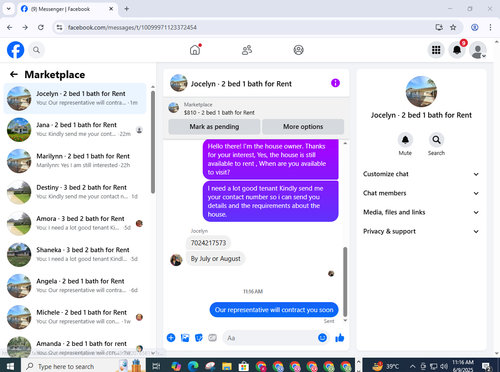Viewport: 500px width, 372px height.
Task: Open Amora 3 bed 2 bath conversation
Action: click(x=75, y=223)
